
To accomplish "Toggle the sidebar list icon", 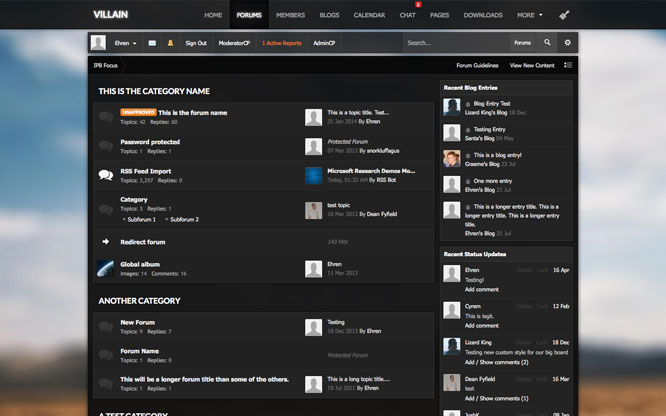I will (x=568, y=65).
